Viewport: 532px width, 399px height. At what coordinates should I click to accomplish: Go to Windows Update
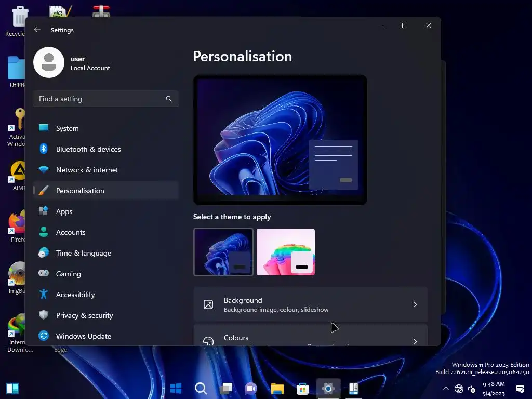(106, 336)
